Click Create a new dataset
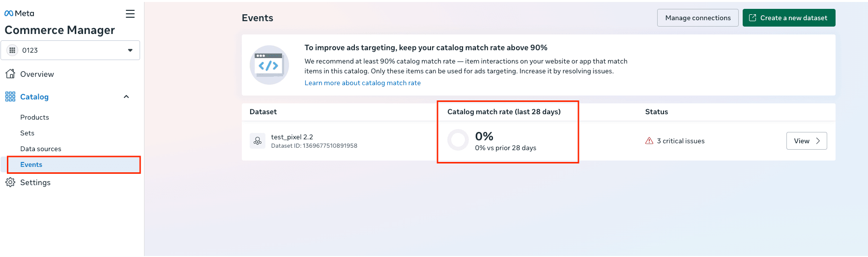This screenshot has height=257, width=868. pyautogui.click(x=788, y=18)
